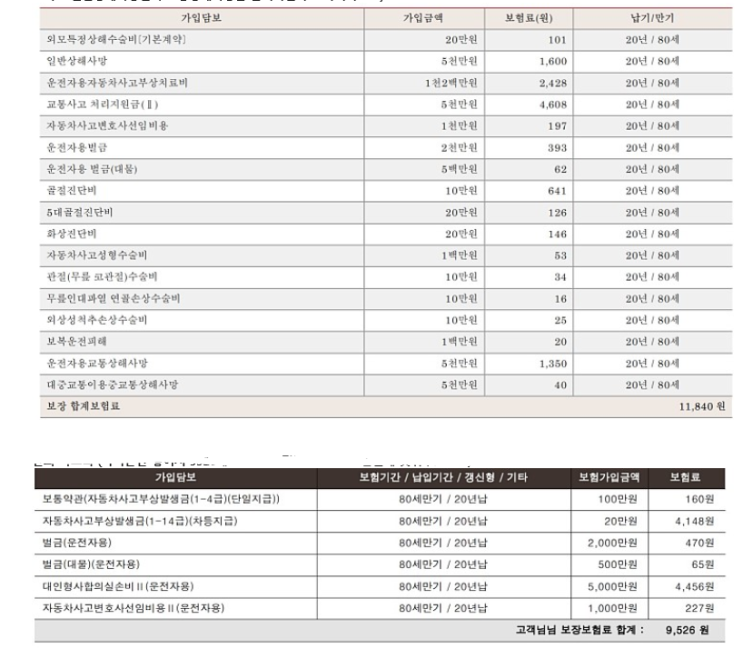This screenshot has height=649, width=743.
Task: Click the 자동차사고부상발생금(1-14급)(차등지급) row label
Action: pyautogui.click(x=140, y=521)
